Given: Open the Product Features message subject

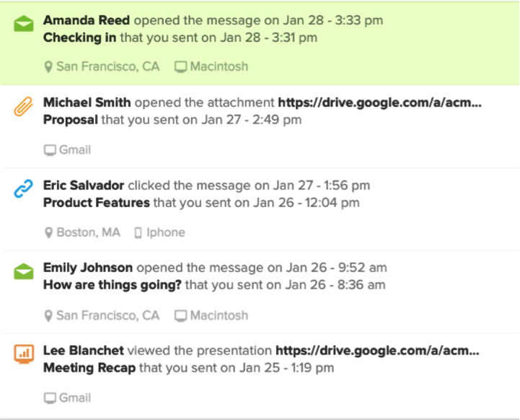Looking at the screenshot, I should [x=97, y=203].
